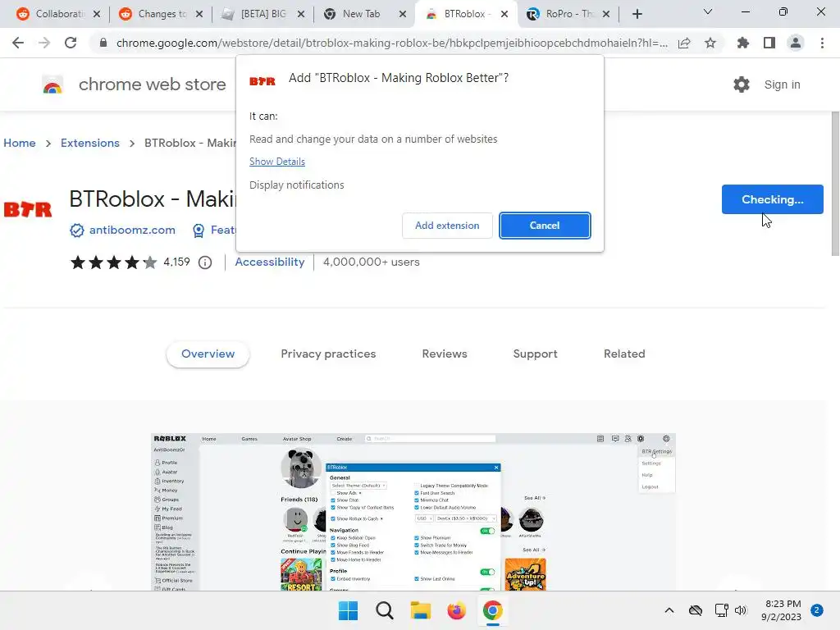840x630 pixels.
Task: Click Chrome icon in taskbar
Action: tap(492, 610)
